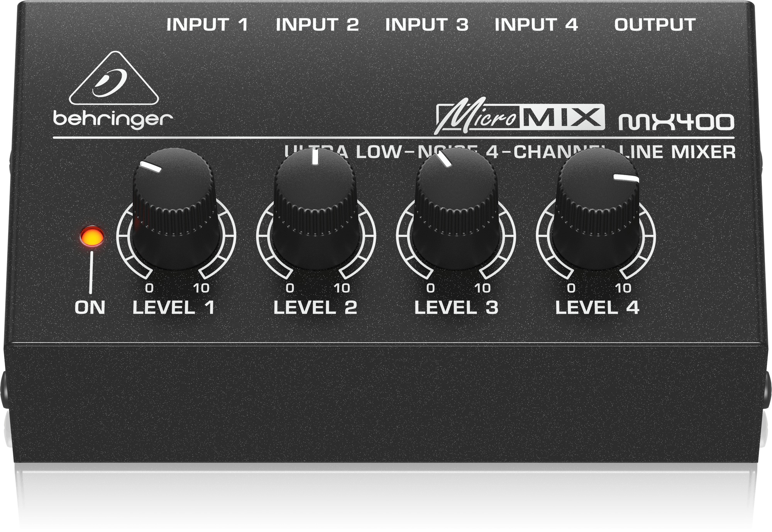
Task: Click the LEVEL 3 label
Action: point(456,307)
